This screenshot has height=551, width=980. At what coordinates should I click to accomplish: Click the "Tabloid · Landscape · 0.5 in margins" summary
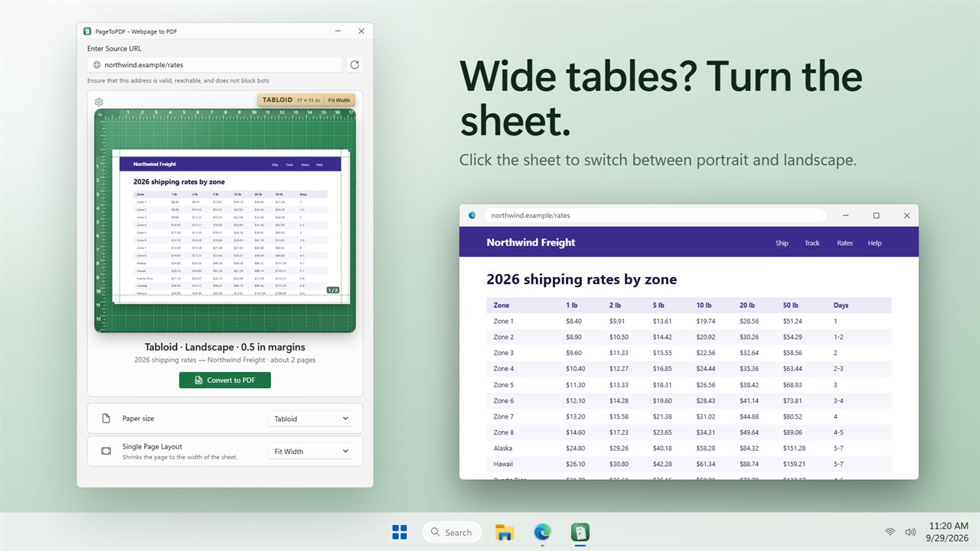225,347
